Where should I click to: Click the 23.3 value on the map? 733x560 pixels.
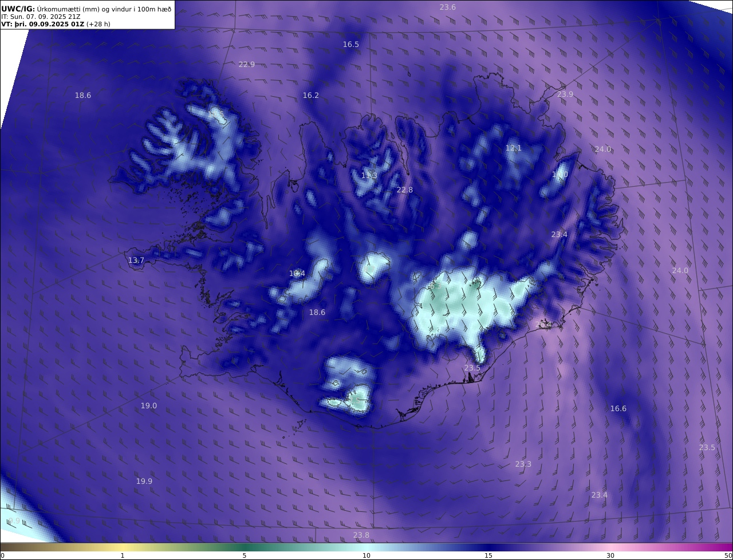pyautogui.click(x=523, y=464)
